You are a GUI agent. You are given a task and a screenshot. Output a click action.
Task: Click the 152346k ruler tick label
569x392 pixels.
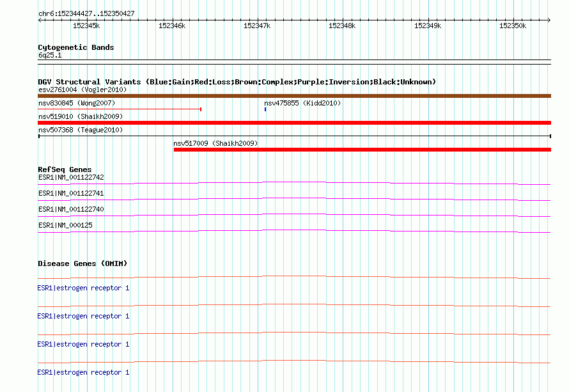(x=172, y=26)
